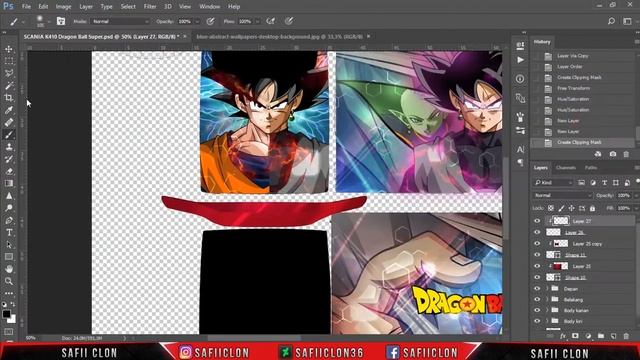Screen dimensions: 640x360
Task: Select the History Brush tool
Action: (x=9, y=159)
